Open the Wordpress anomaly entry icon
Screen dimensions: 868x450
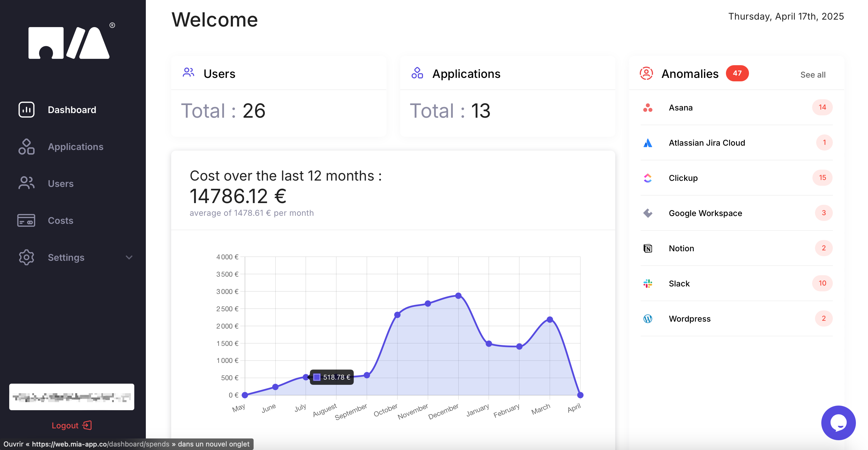pos(647,319)
